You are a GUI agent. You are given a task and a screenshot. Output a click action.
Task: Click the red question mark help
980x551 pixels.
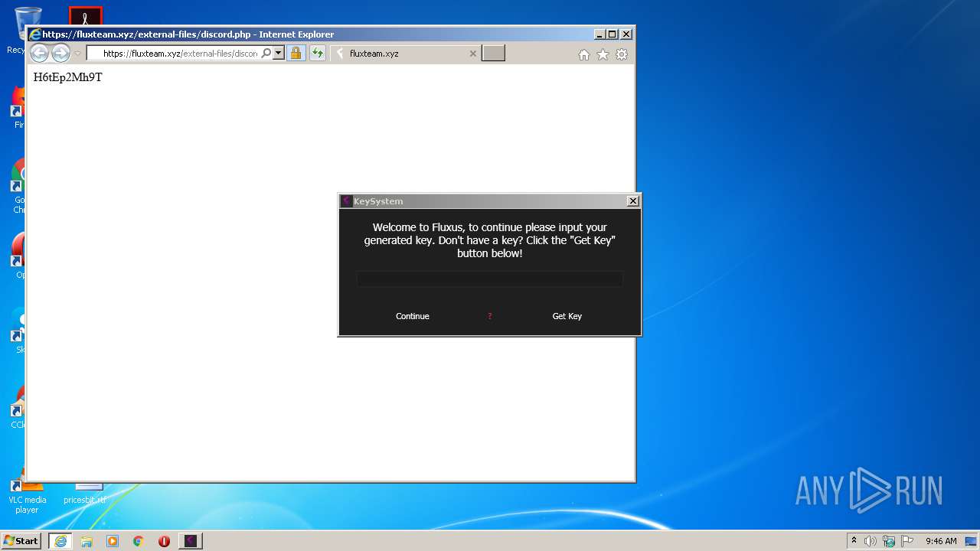point(490,316)
